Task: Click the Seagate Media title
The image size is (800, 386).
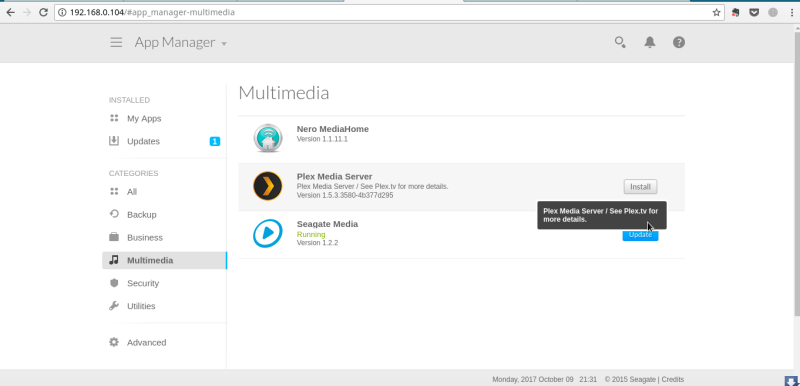Action: 327,224
